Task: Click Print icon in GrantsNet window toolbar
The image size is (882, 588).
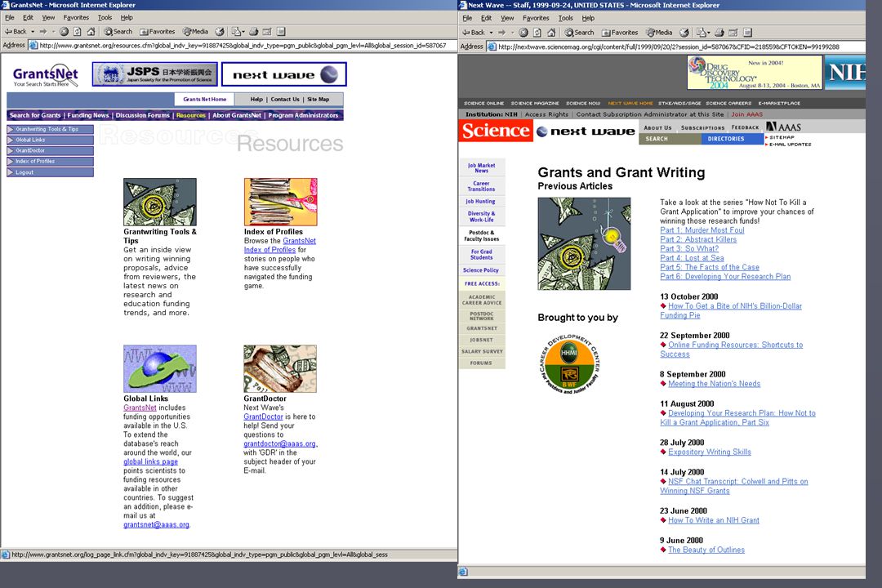Action: tap(254, 32)
